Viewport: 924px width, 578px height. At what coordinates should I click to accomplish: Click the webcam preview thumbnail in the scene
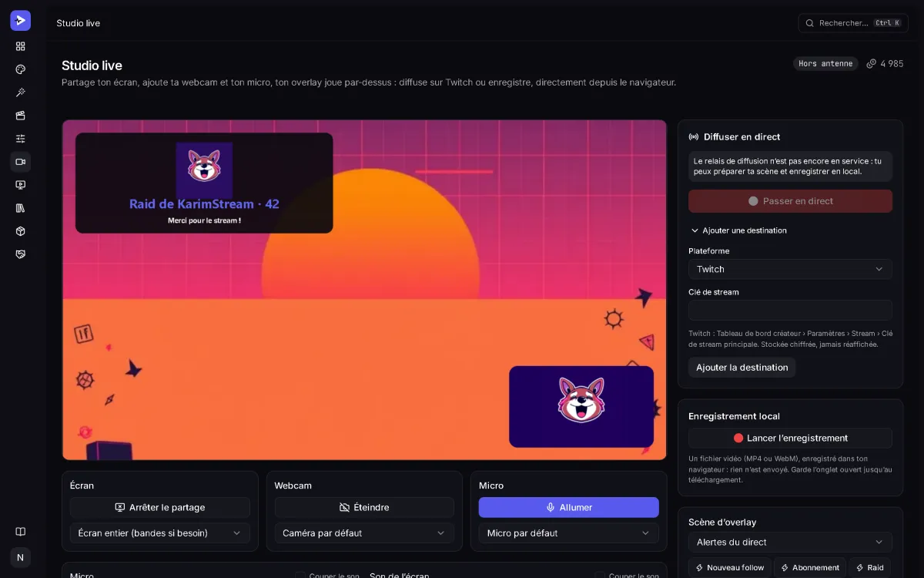[581, 406]
